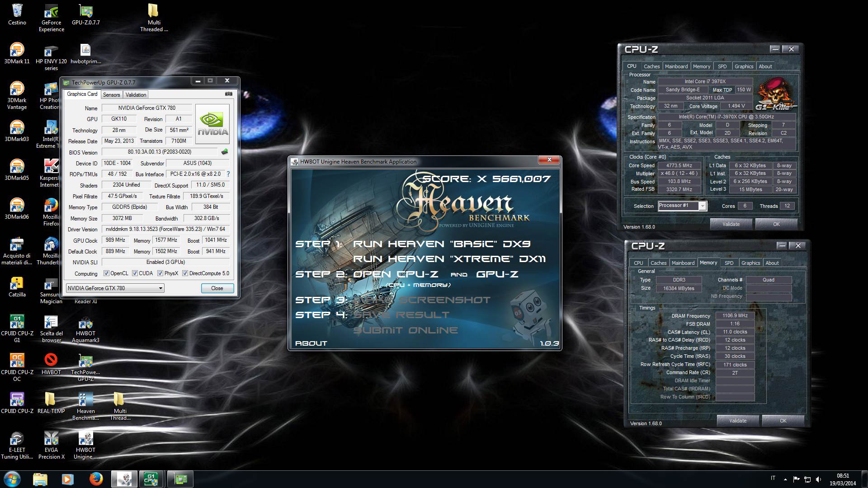This screenshot has width=868, height=488.
Task: Open SPD tab in bottom CPU-Z window
Action: 729,263
